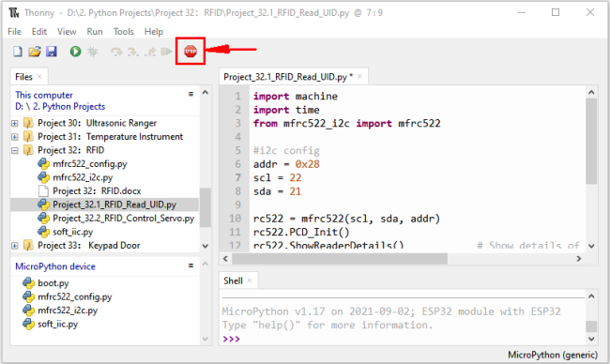Click the shell prompt input line
610x364 pixels.
point(404,339)
